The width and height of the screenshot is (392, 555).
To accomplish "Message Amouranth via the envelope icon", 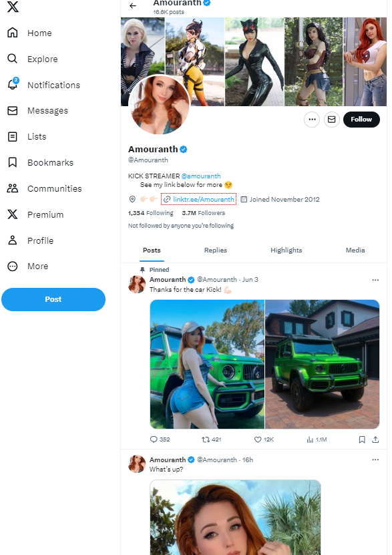I will 332,119.
